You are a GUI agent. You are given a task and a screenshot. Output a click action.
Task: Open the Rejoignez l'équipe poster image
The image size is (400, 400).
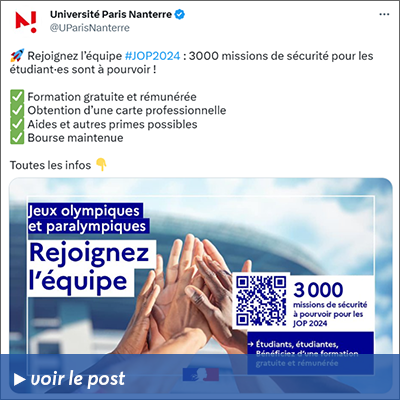[x=200, y=286]
